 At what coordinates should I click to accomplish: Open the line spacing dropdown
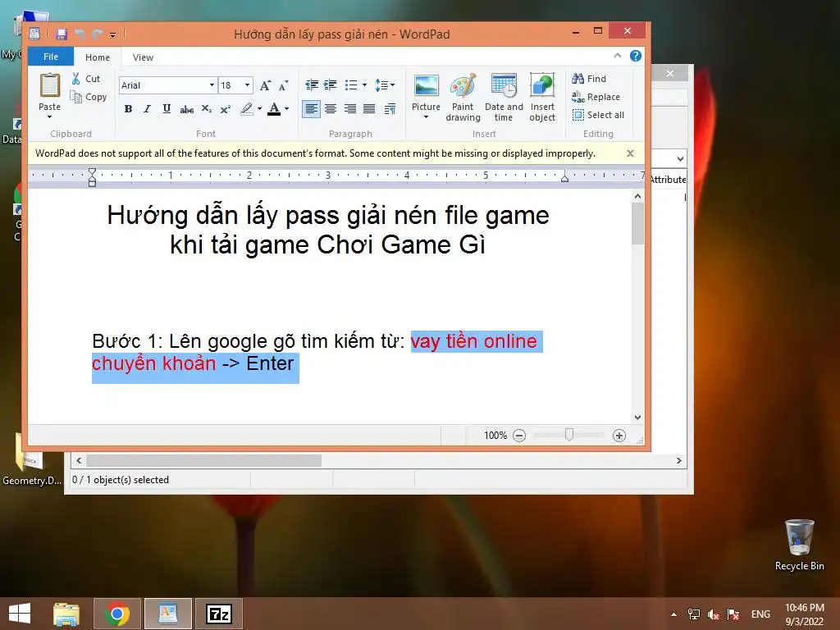click(385, 84)
